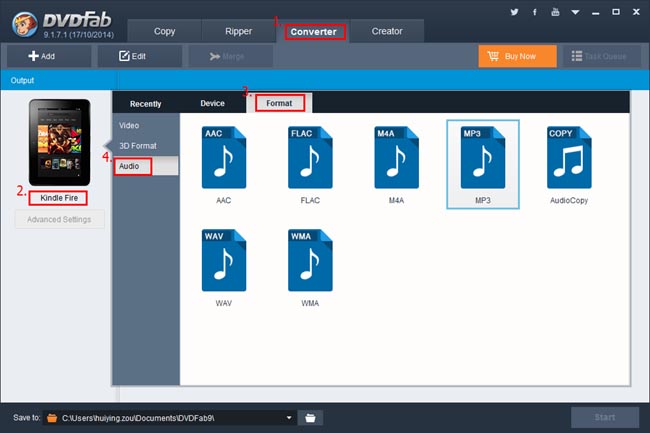Select the AAC audio format icon

pyautogui.click(x=224, y=157)
